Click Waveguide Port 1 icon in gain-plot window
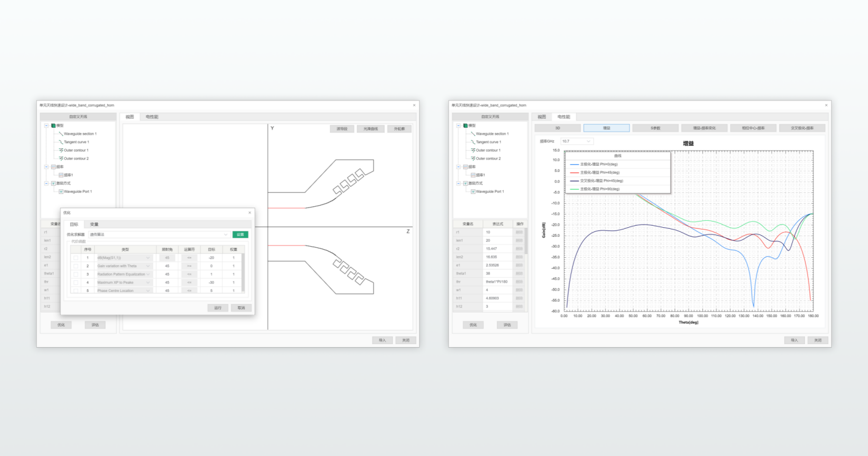The height and width of the screenshot is (456, 868). click(473, 191)
